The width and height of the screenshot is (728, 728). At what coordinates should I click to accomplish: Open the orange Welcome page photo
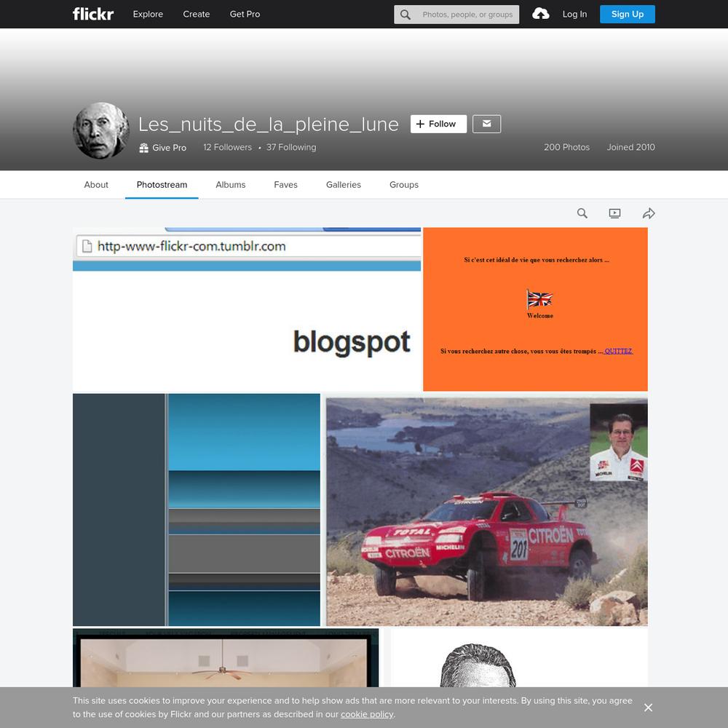pyautogui.click(x=535, y=309)
